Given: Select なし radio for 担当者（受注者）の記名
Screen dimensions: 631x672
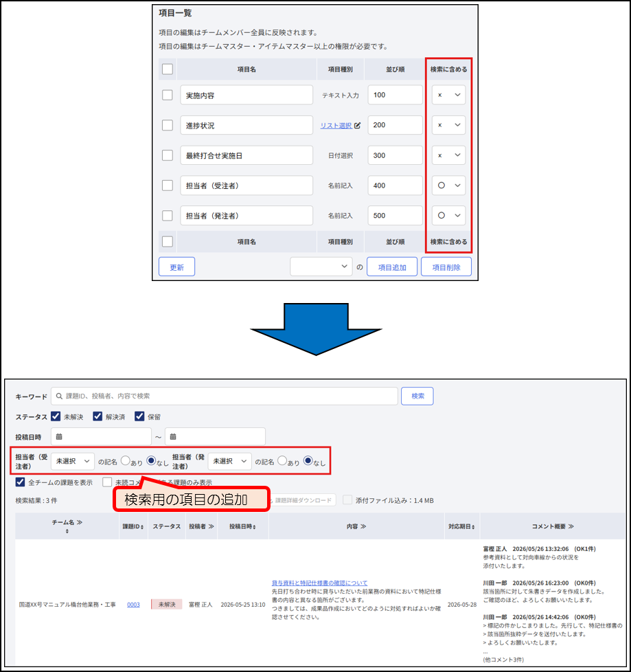Looking at the screenshot, I should click(151, 461).
